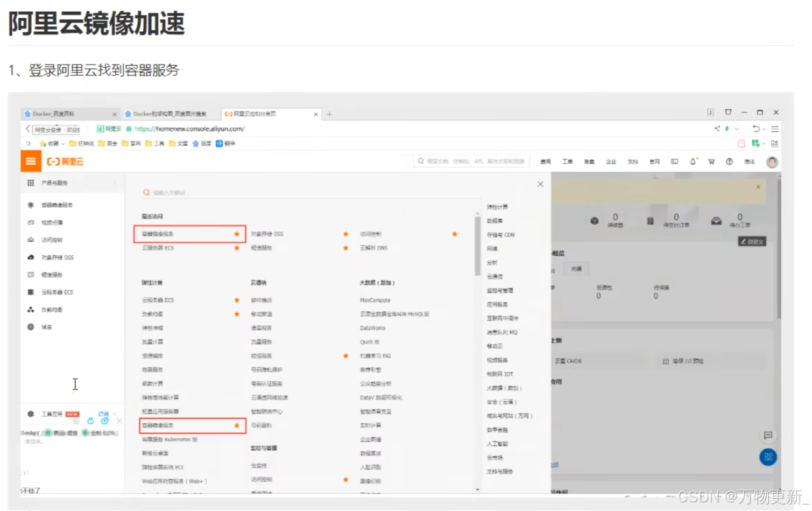Toggle favorite star beside 访问控制 in recent

[455, 234]
